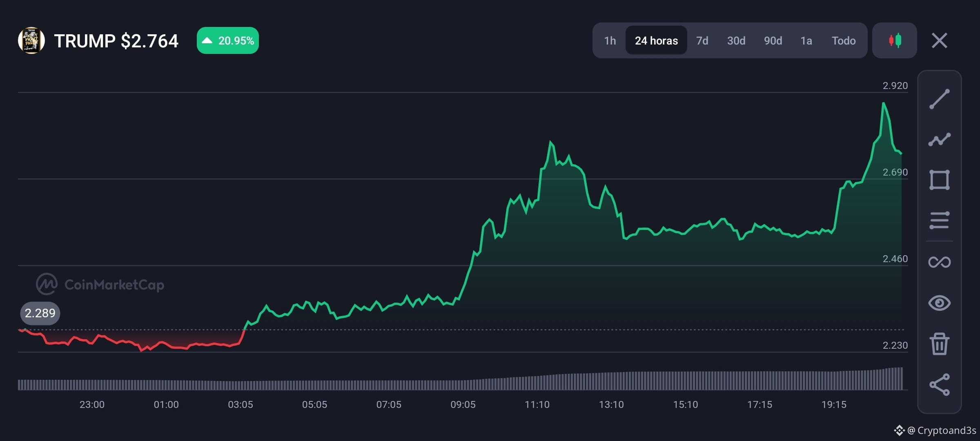This screenshot has height=441, width=980.
Task: Delete drawings with the trash icon
Action: 939,344
